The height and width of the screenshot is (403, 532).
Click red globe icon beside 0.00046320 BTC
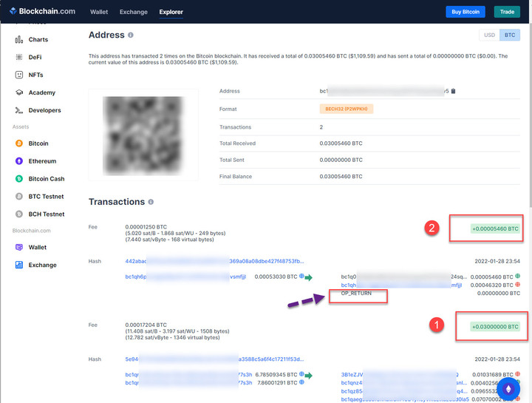(x=517, y=284)
